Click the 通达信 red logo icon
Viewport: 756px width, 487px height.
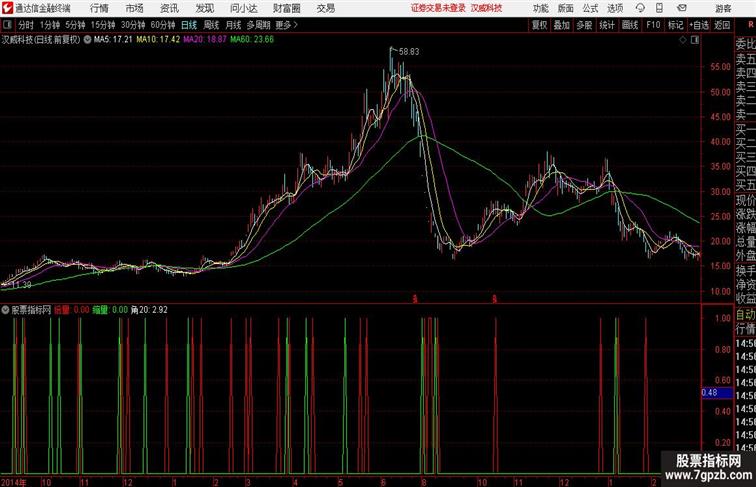point(7,8)
